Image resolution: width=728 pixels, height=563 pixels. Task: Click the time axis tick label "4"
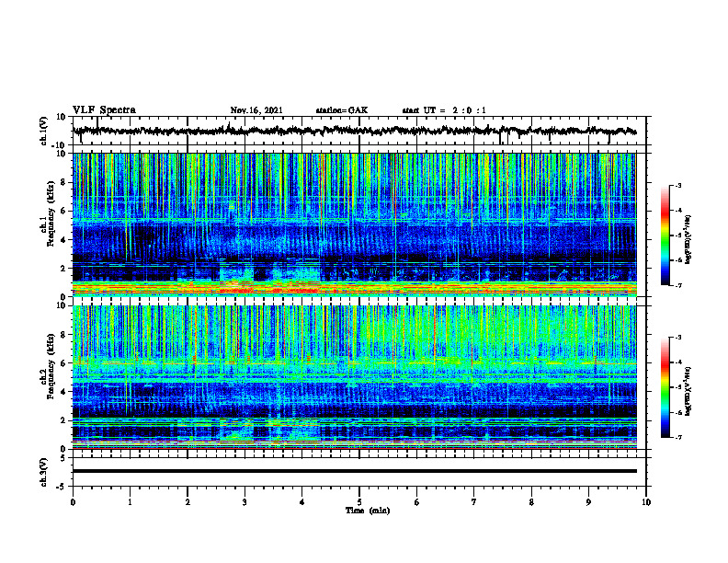302,502
